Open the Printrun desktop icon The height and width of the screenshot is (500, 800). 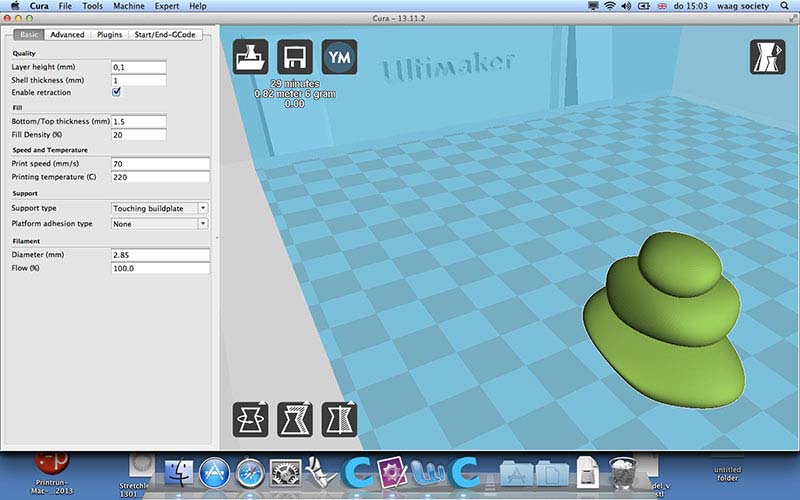(52, 472)
